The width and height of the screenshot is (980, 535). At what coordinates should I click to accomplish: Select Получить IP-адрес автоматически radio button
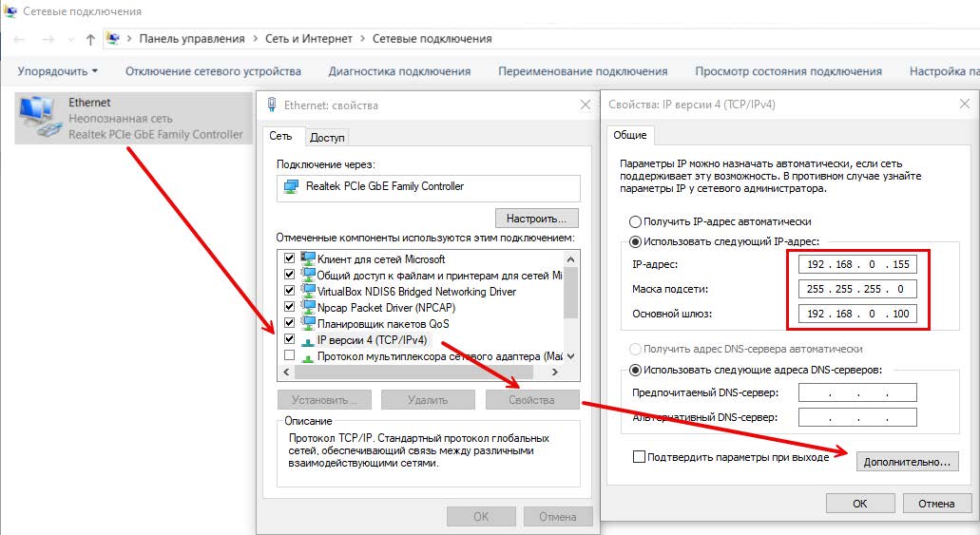[x=635, y=221]
